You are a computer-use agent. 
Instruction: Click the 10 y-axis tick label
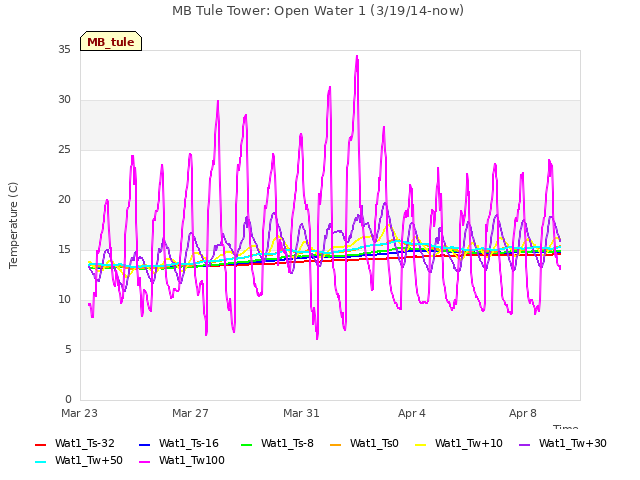tap(64, 300)
